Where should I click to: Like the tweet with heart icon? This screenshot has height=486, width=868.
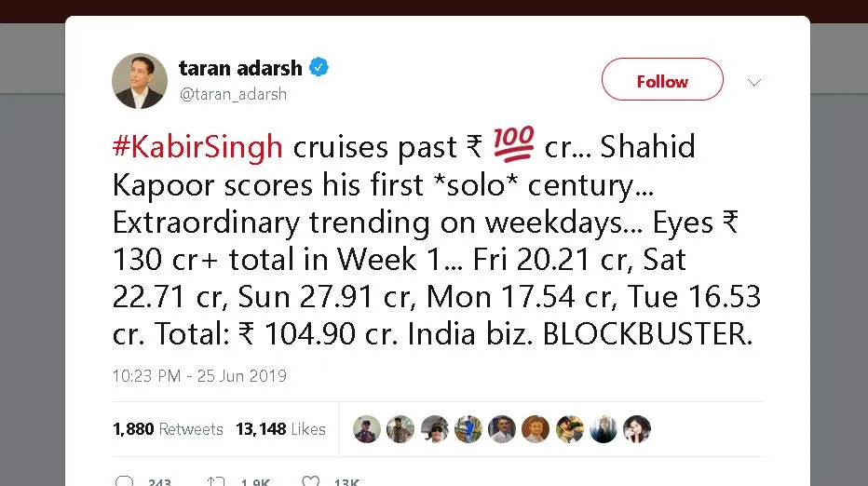311,482
